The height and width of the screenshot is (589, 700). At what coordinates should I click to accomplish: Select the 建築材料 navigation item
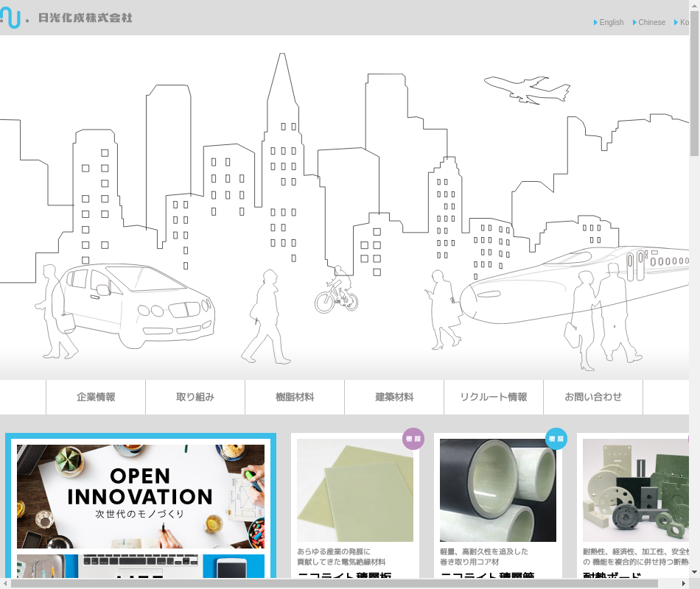coord(394,398)
